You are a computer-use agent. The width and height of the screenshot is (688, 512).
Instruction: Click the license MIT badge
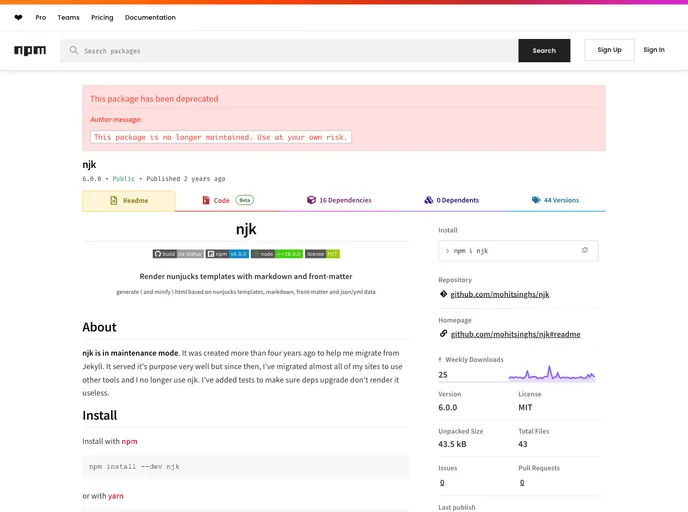coord(322,254)
